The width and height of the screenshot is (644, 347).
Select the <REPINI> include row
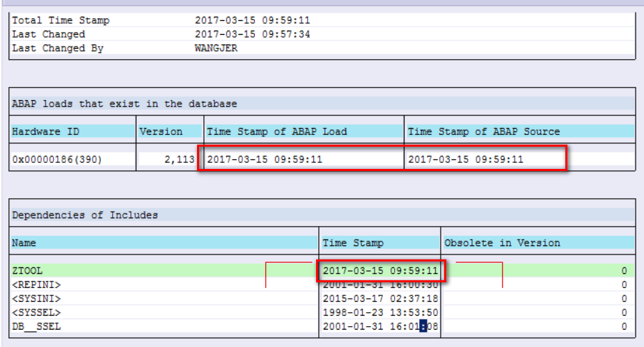coord(322,284)
